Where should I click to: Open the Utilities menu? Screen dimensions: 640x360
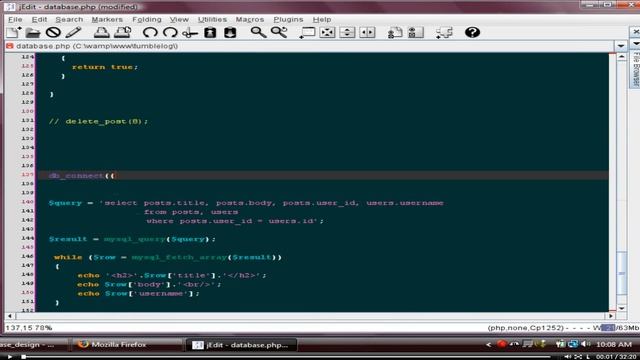[x=212, y=19]
